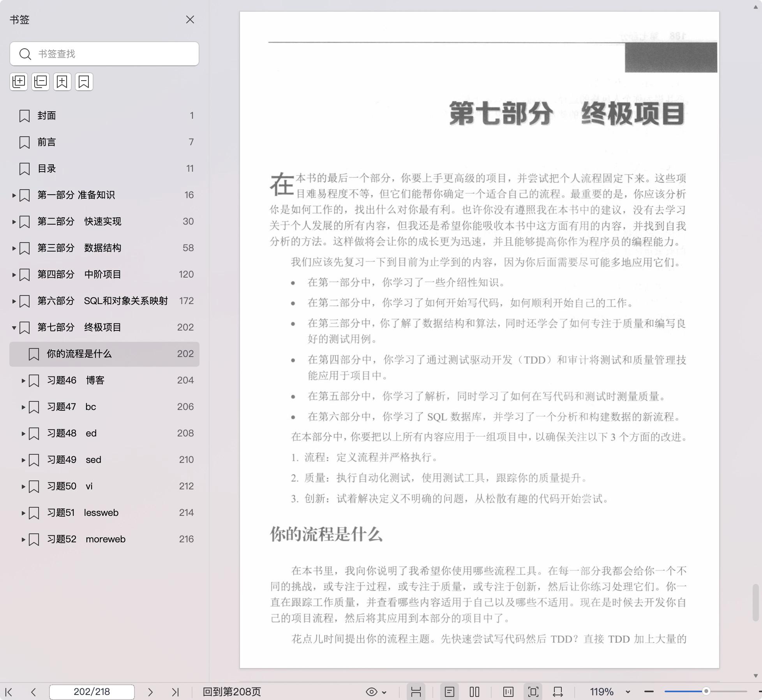
Task: Expand 第三部分 数据结构 arrow
Action: point(14,248)
